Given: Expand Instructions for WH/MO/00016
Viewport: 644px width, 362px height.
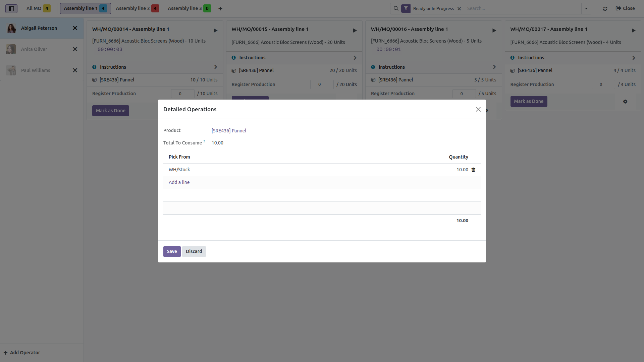Looking at the screenshot, I should coord(434,67).
